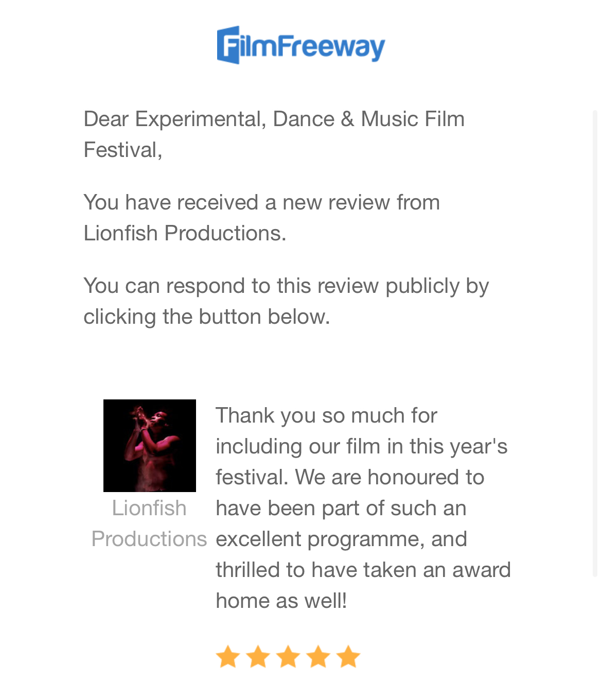Click "Lionfish Productions." in the new review sentence
Viewport: 602px width, 700px height.
coord(185,233)
